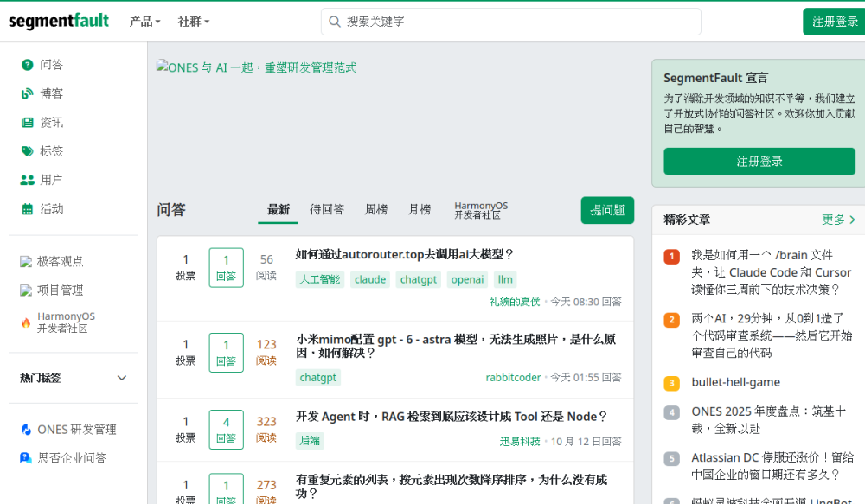The width and height of the screenshot is (865, 504).
Task: Switch to the 月榜 tab
Action: (x=420, y=209)
